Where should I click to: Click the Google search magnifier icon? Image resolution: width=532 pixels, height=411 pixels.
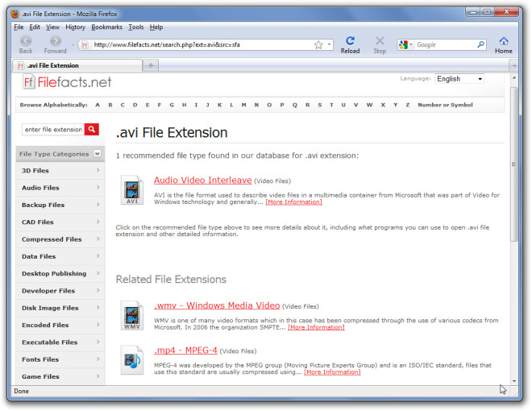[480, 44]
